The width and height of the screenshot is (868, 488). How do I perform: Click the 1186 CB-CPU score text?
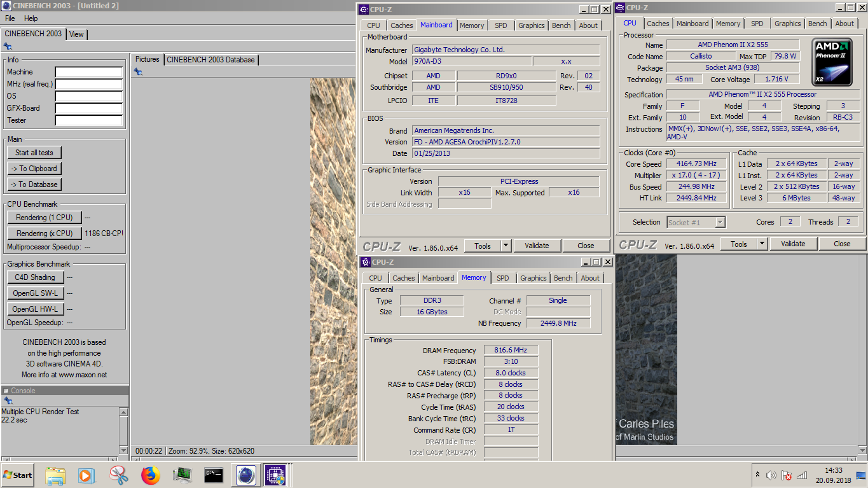[104, 234]
